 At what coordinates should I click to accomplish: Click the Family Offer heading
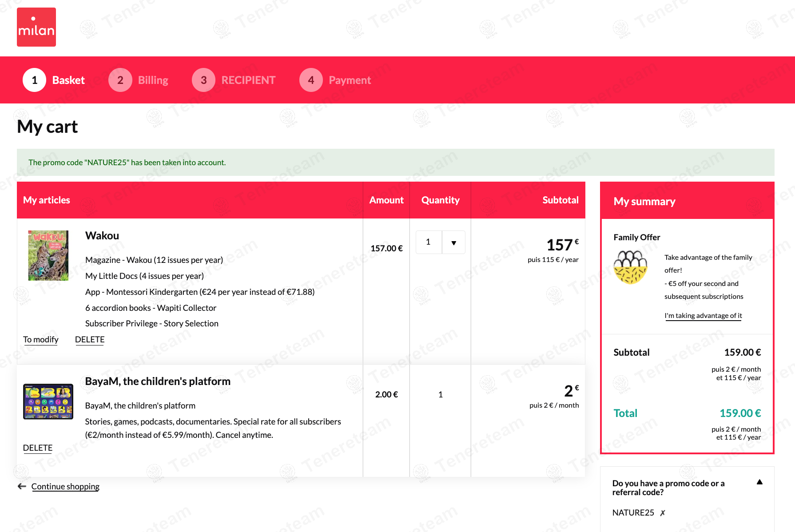click(x=637, y=238)
